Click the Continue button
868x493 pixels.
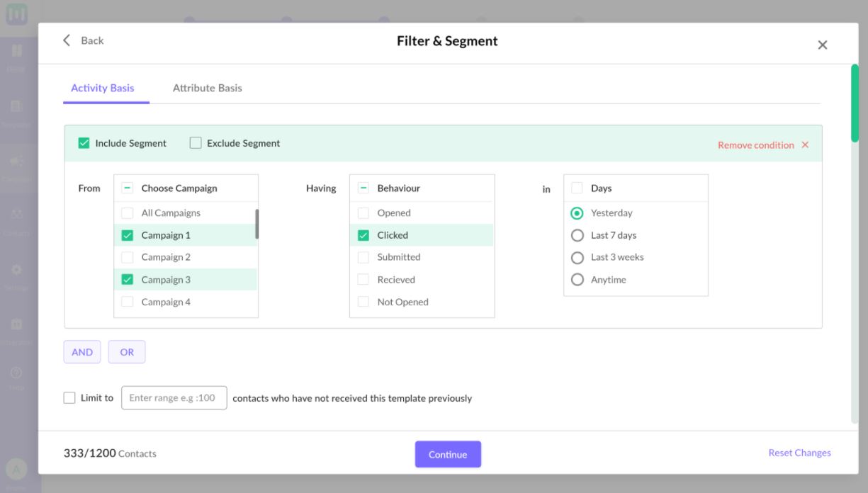pyautogui.click(x=448, y=455)
